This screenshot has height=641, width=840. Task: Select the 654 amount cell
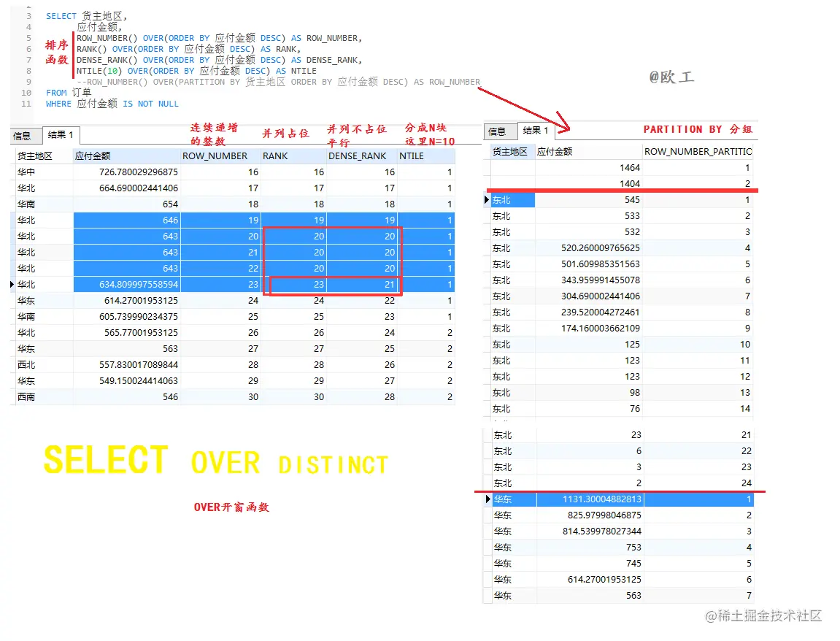(126, 204)
